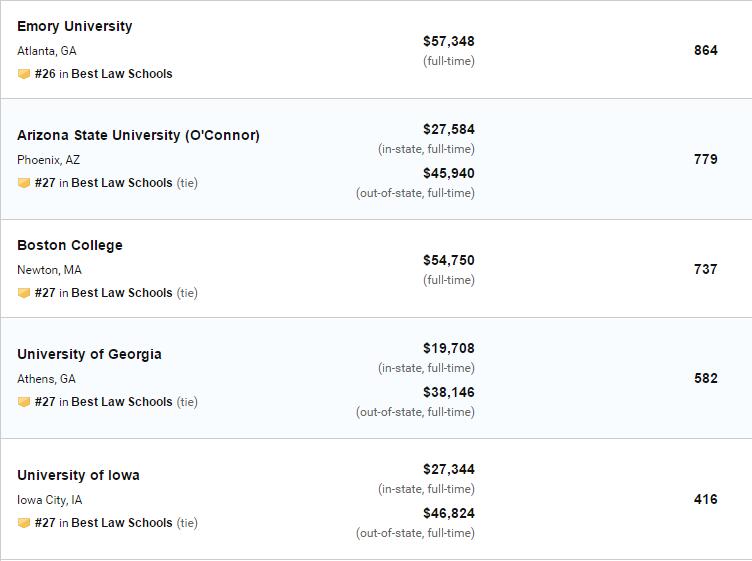Click Boston College's enrollment number 737
Viewport: 752px width, 561px height.
[x=705, y=269]
